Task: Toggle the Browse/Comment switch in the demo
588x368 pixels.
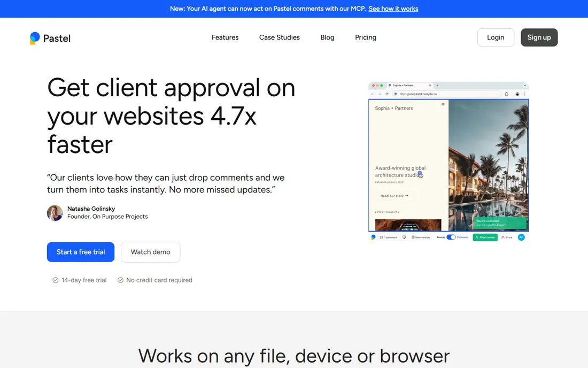Action: [x=451, y=237]
